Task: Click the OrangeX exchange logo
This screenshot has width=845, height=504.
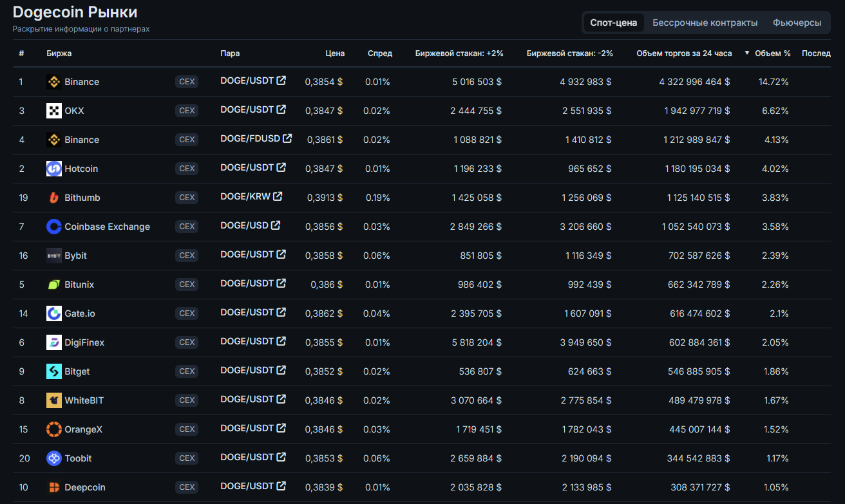Action: coord(54,429)
